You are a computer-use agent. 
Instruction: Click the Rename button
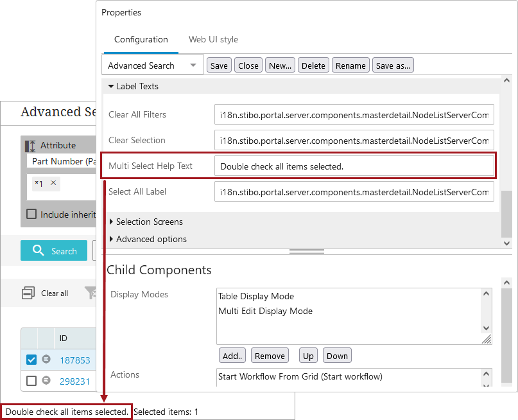click(x=350, y=66)
